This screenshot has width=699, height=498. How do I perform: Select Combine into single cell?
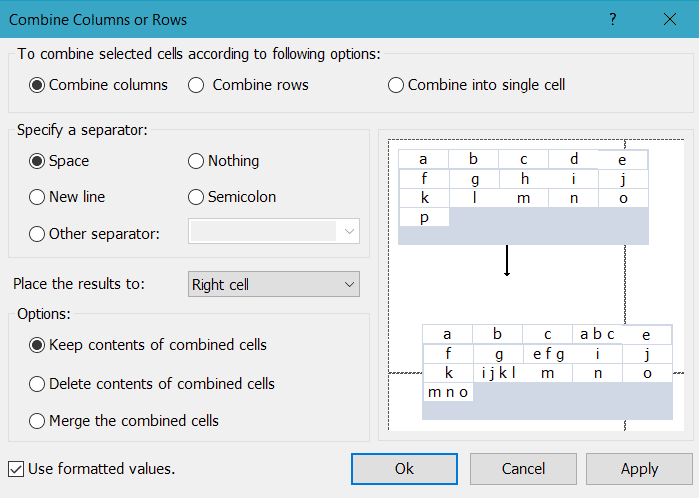pos(397,85)
